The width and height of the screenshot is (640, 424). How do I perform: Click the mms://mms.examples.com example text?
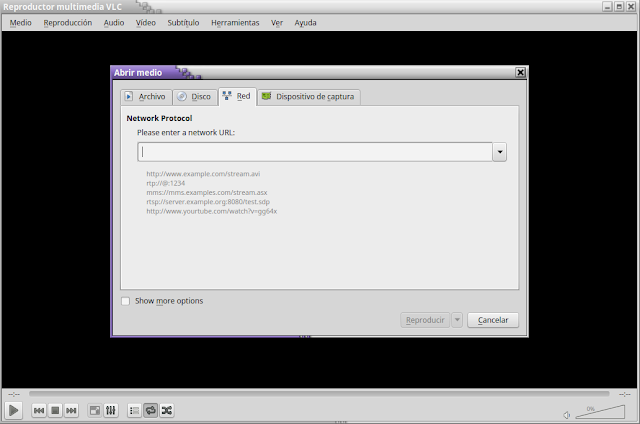(207, 193)
